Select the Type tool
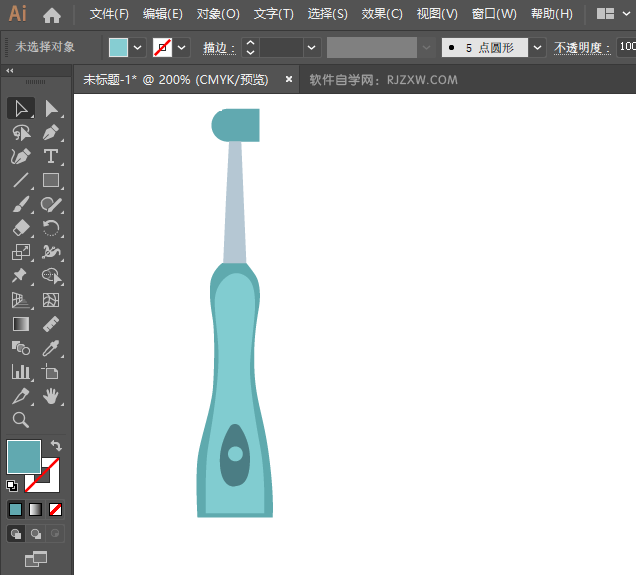 tap(51, 156)
